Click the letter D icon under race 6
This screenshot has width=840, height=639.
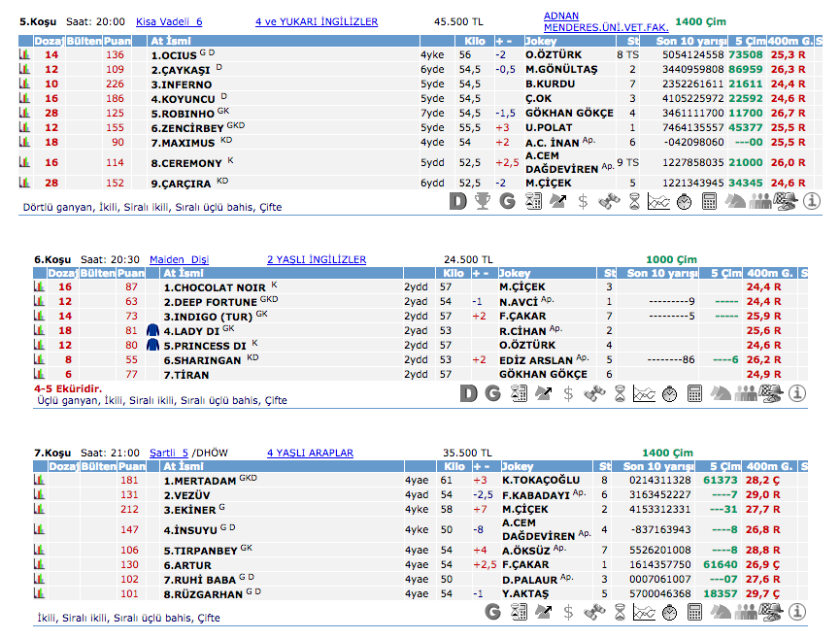pyautogui.click(x=469, y=393)
